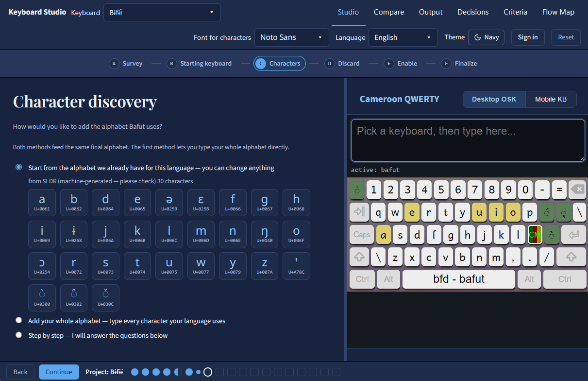Screen dimensions: 588x381
Task: Click the Cameroon QWERTY heading
Action: click(399, 99)
